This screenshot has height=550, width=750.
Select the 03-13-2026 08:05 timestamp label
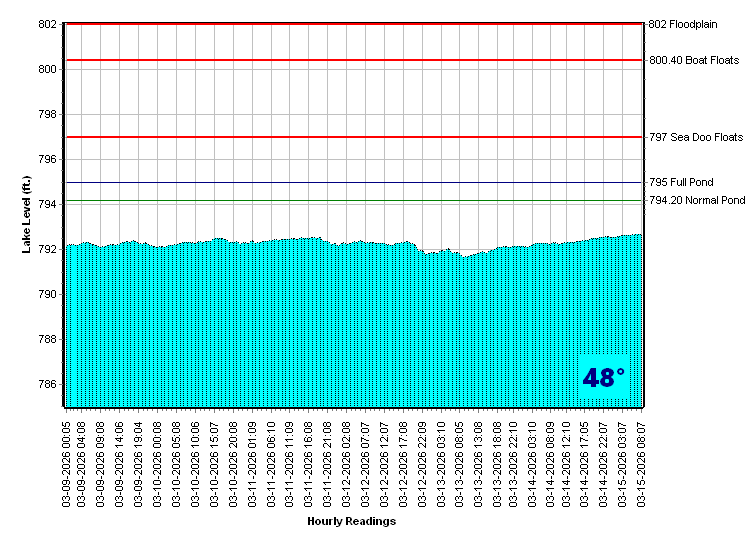click(x=459, y=461)
